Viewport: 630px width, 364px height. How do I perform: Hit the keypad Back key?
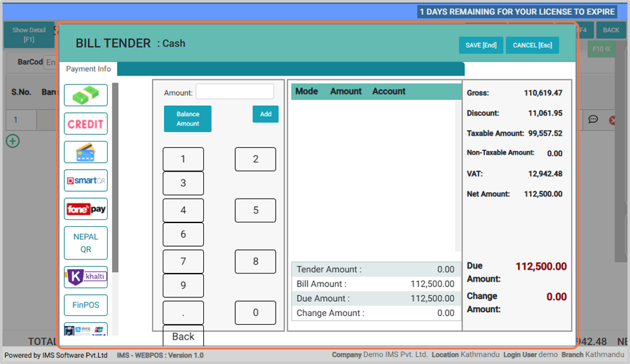pyautogui.click(x=183, y=336)
